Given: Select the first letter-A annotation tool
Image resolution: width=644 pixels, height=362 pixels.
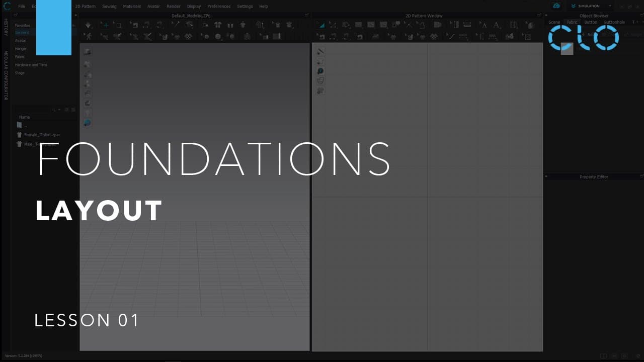Looking at the screenshot, I should pyautogui.click(x=484, y=25).
